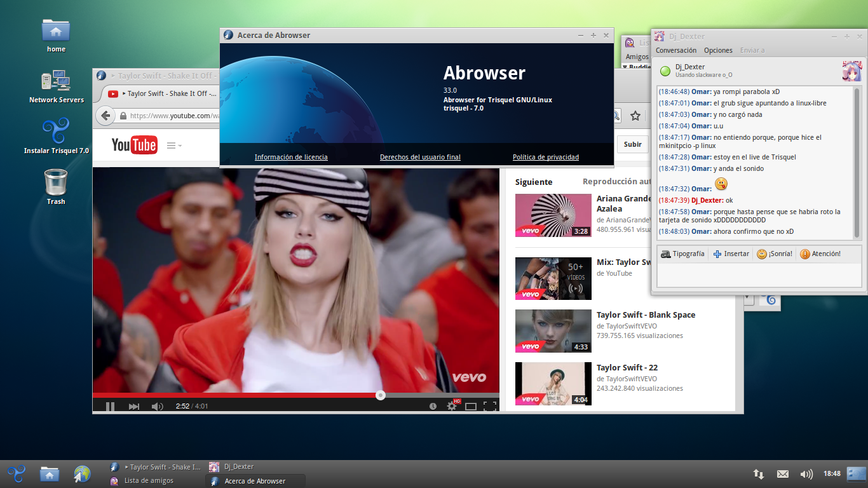Screen dimensions: 868x488
Task: Open the network connections tray icon
Action: 759,474
